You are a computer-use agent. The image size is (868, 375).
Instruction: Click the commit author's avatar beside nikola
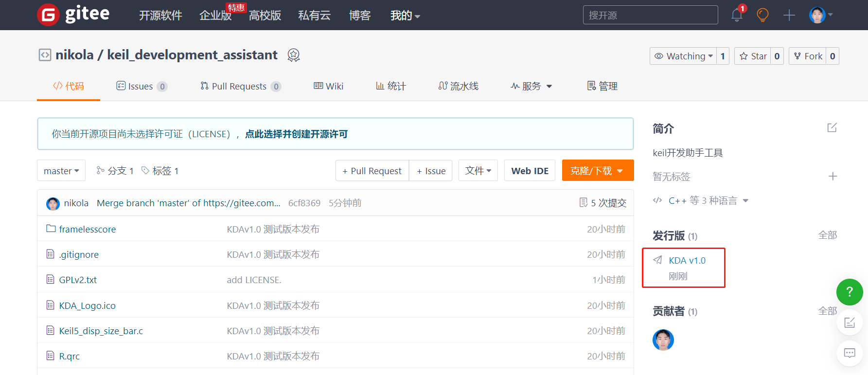tap(53, 203)
